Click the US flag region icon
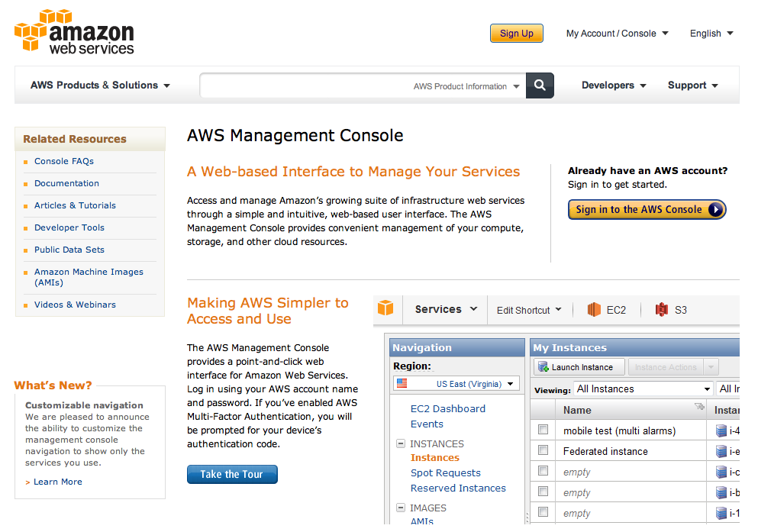The width and height of the screenshot is (758, 532). (402, 384)
